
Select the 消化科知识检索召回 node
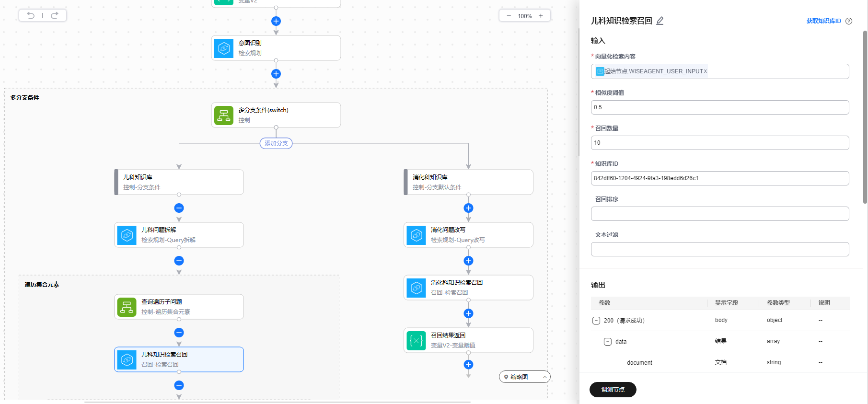pyautogui.click(x=468, y=288)
